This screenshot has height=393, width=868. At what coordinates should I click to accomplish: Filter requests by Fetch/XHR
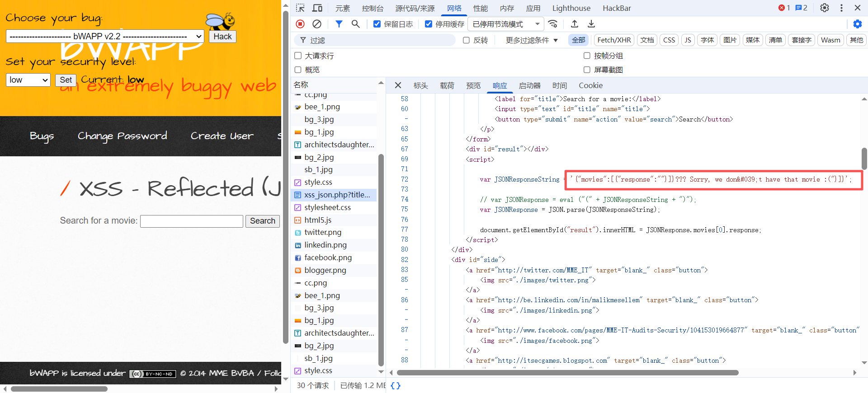[x=614, y=40]
